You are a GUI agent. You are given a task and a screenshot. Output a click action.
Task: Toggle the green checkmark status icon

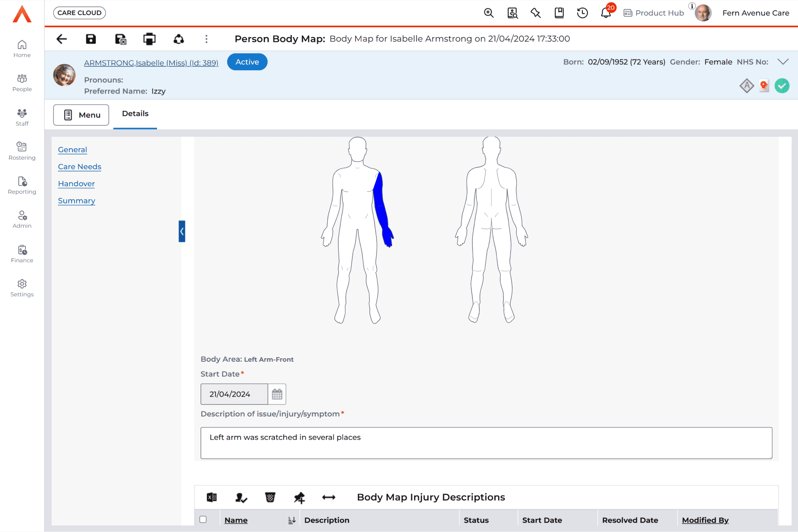pyautogui.click(x=782, y=86)
